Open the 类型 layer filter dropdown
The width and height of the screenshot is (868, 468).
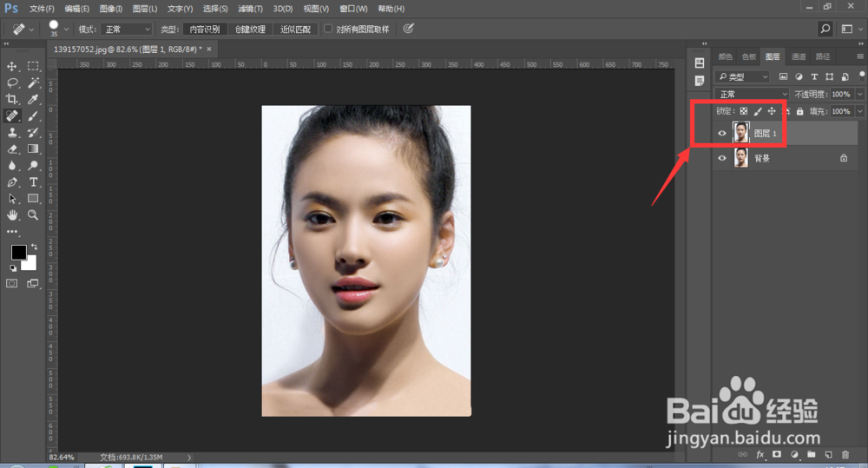[742, 76]
